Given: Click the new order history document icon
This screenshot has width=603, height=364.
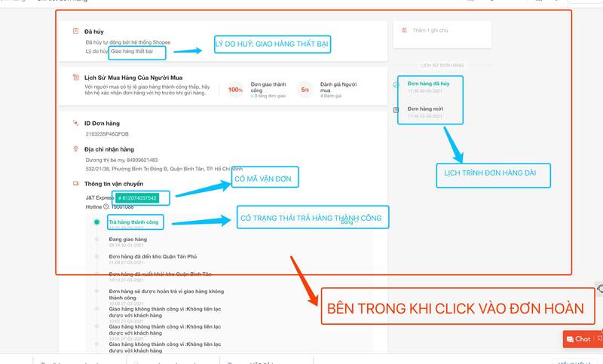Looking at the screenshot, I should click(396, 110).
